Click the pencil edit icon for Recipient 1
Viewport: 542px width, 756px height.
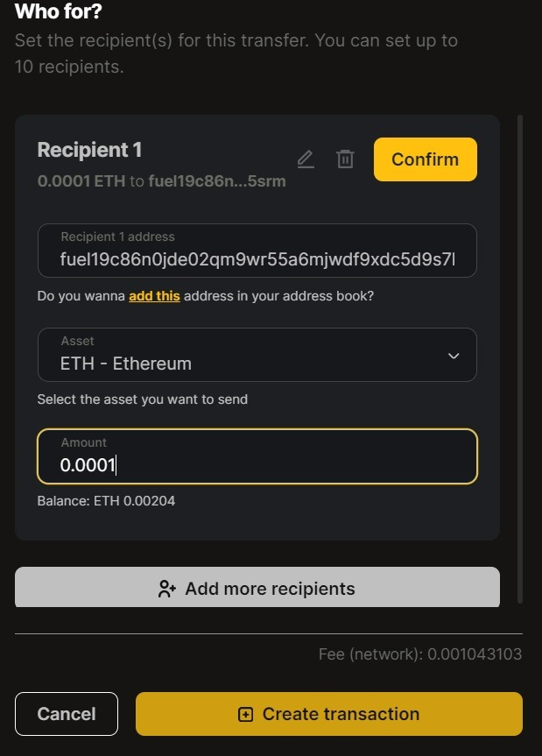[x=305, y=159]
